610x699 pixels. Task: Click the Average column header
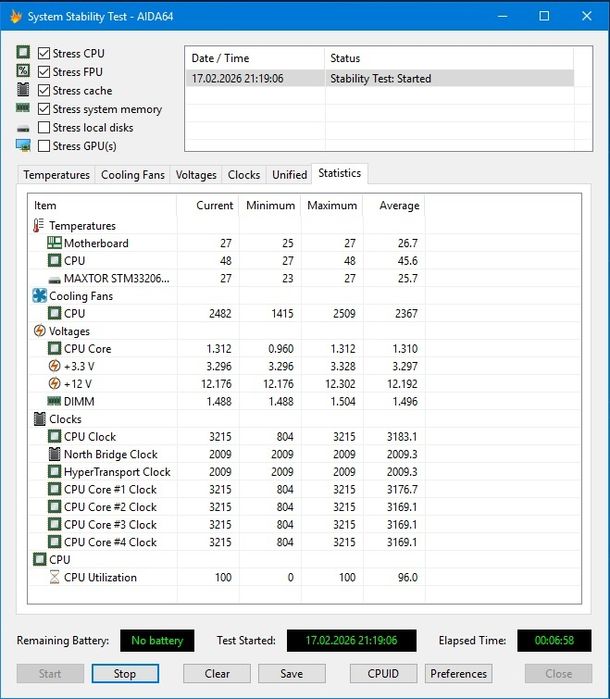tap(394, 206)
